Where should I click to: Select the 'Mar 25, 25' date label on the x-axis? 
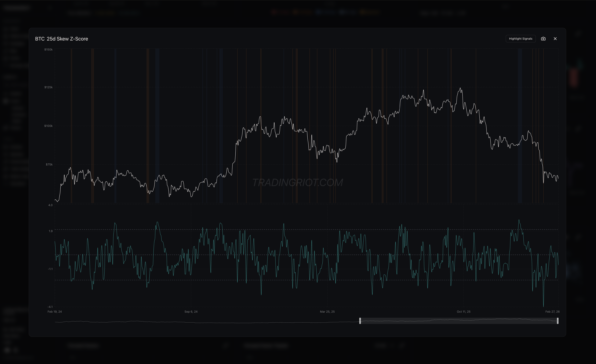tap(327, 312)
